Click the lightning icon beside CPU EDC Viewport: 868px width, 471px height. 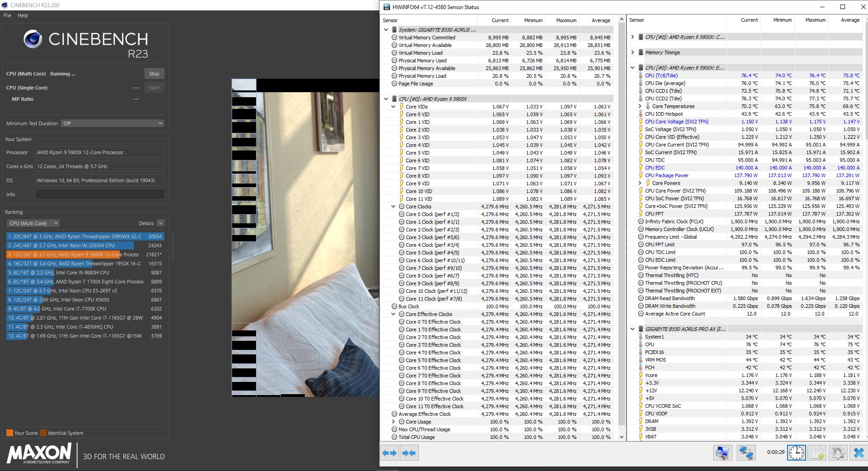point(640,168)
